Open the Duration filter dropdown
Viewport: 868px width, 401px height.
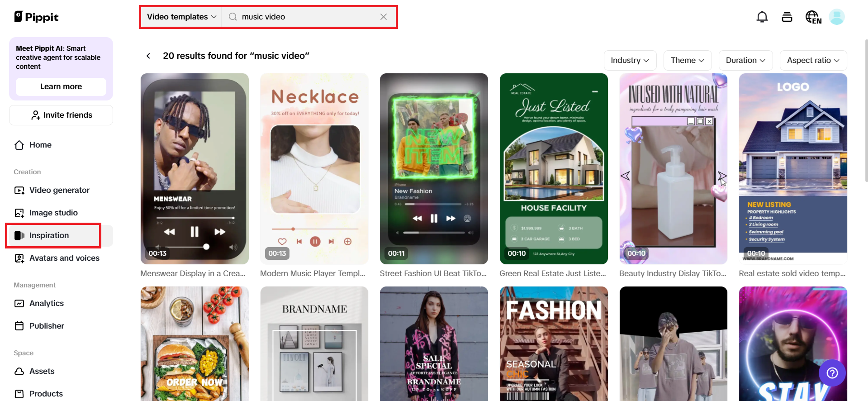click(745, 60)
